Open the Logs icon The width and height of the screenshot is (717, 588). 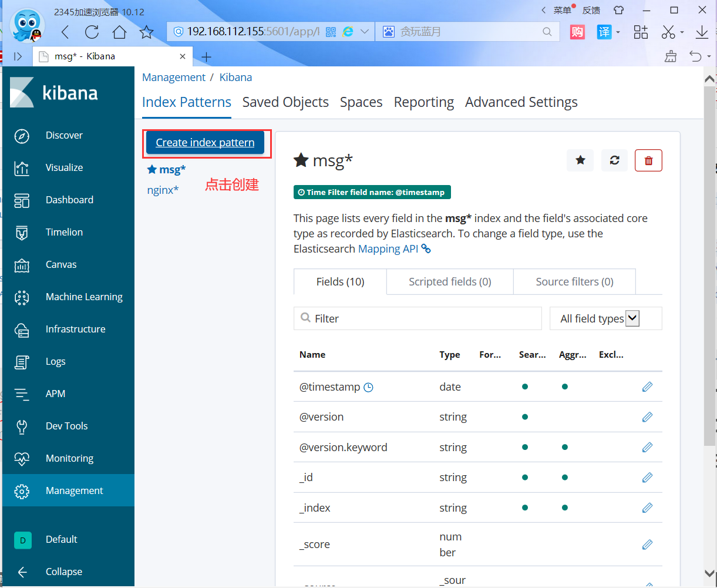[x=22, y=362]
